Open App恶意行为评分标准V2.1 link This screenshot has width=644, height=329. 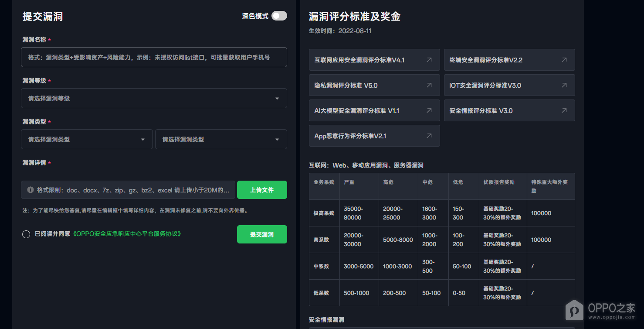374,136
